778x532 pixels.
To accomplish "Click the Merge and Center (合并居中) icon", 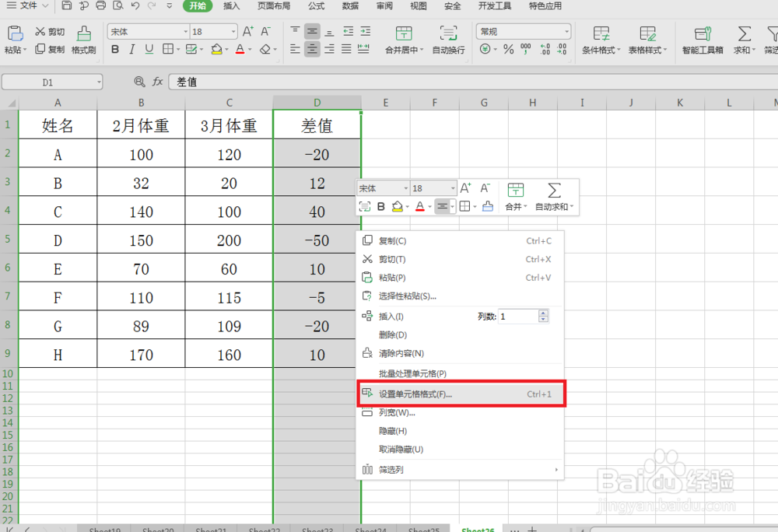I will point(404,37).
